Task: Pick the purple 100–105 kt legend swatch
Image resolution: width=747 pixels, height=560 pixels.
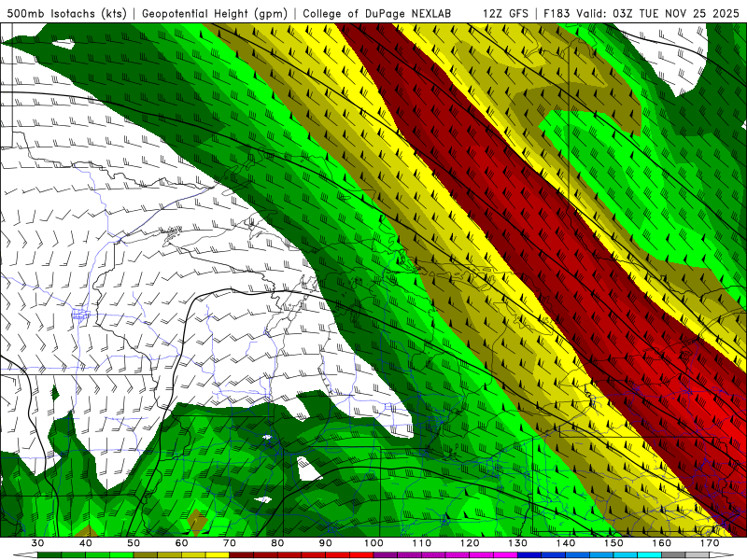Action: point(386,555)
